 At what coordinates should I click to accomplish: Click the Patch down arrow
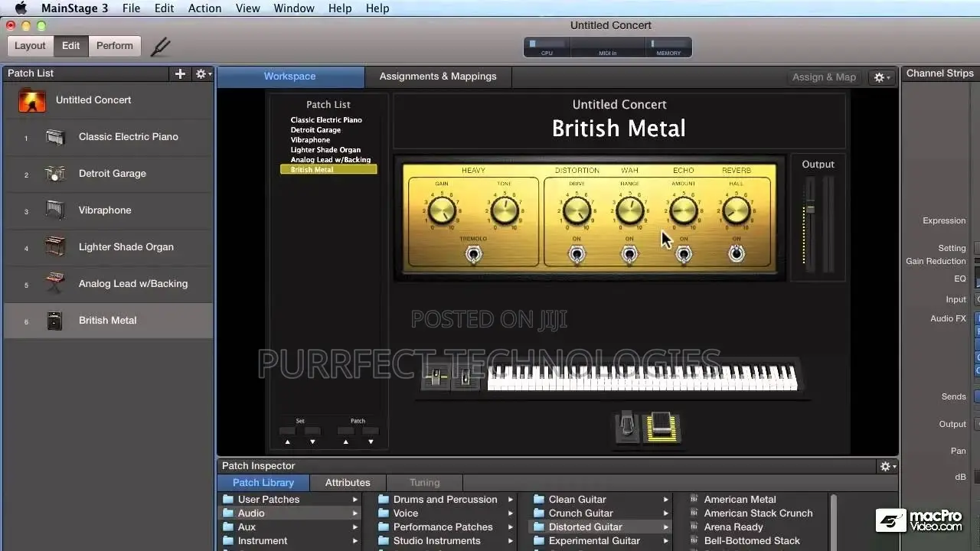pos(371,442)
